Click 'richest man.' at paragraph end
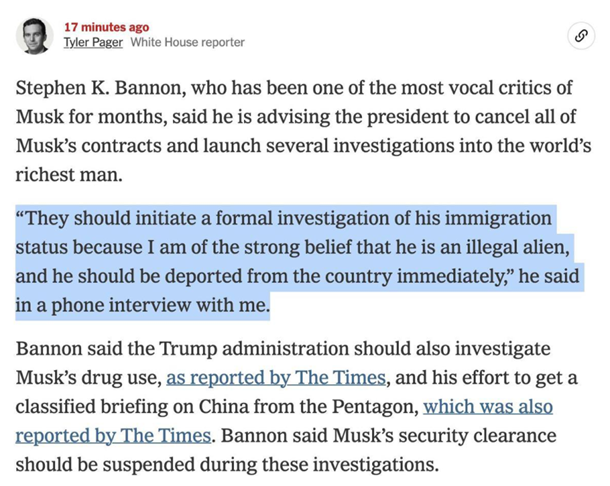Viewport: 610px width, 486px height. pyautogui.click(x=69, y=175)
